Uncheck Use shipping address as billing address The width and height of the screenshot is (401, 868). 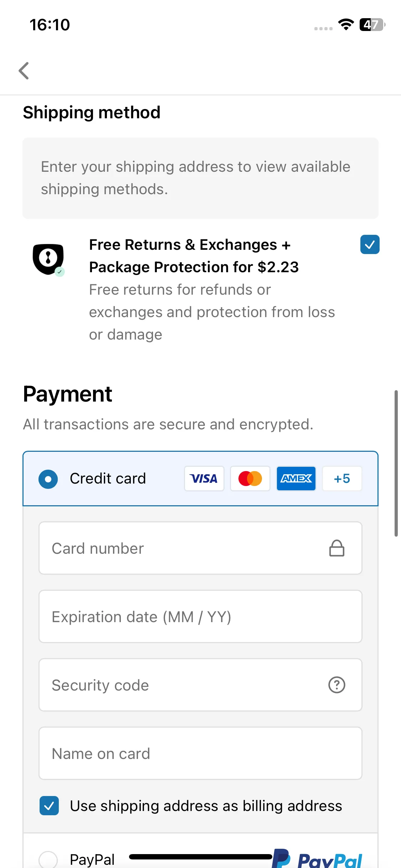[x=49, y=806]
